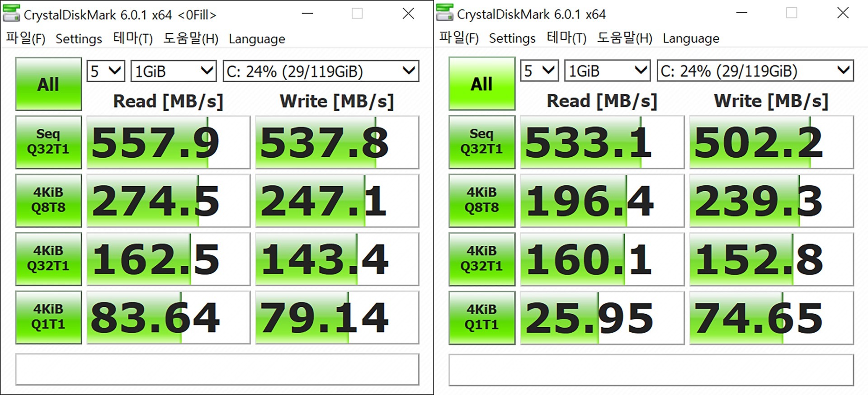Expand the 1GiB test size dropdown in left window

(174, 71)
